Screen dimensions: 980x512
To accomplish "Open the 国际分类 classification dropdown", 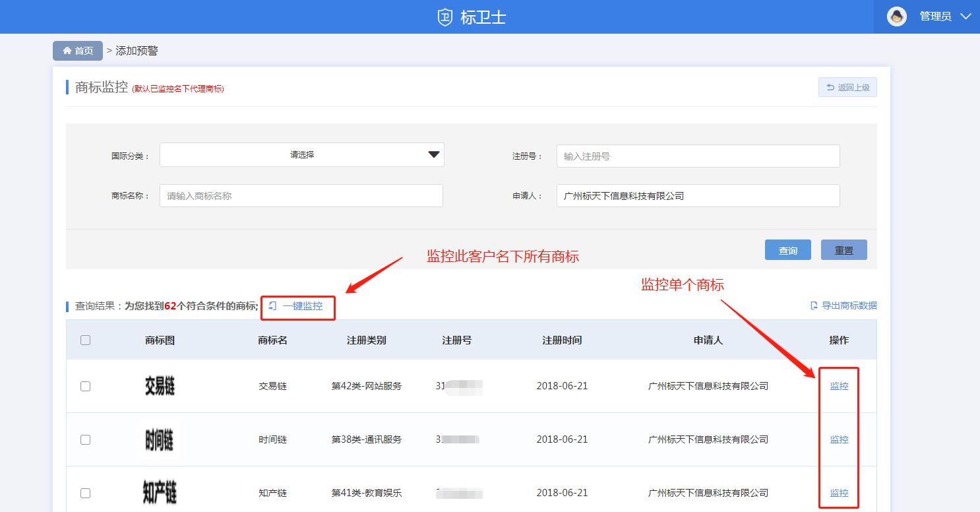I will tap(301, 154).
